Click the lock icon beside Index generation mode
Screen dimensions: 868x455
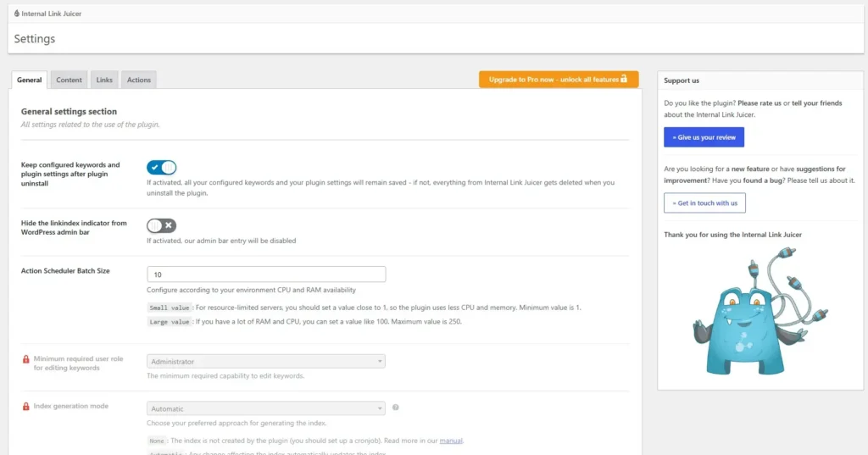pos(25,407)
